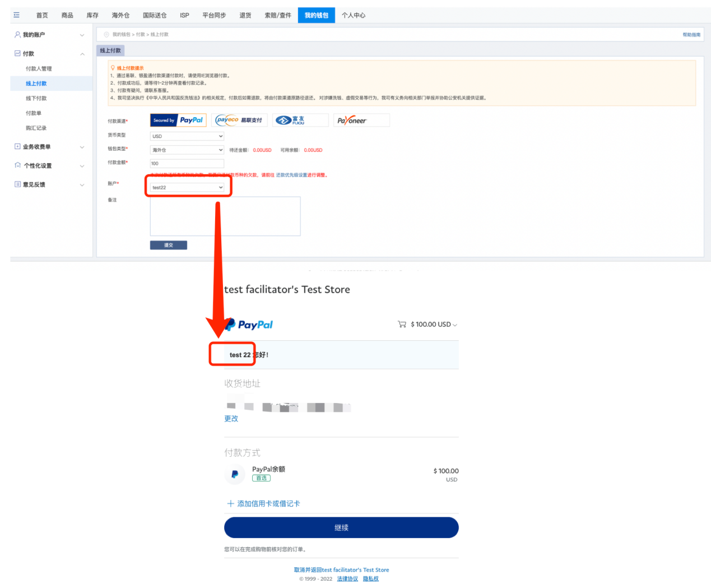The width and height of the screenshot is (711, 588).
Task: Click the 付款金额 input field
Action: 187,164
